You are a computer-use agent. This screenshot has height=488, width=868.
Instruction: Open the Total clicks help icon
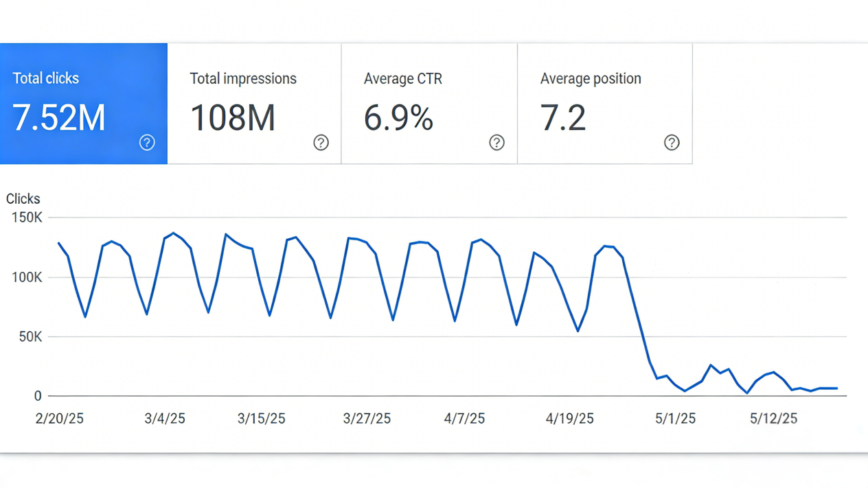click(x=147, y=143)
